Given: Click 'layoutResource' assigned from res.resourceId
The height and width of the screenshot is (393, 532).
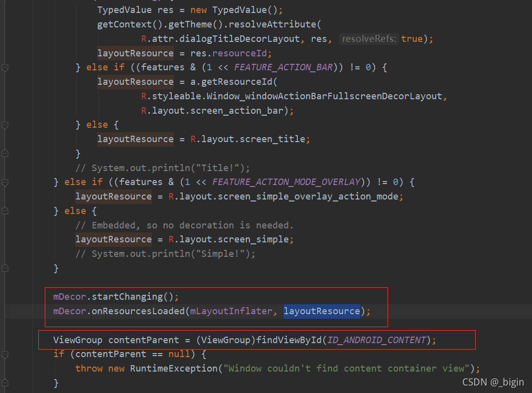Looking at the screenshot, I should pos(135,53).
